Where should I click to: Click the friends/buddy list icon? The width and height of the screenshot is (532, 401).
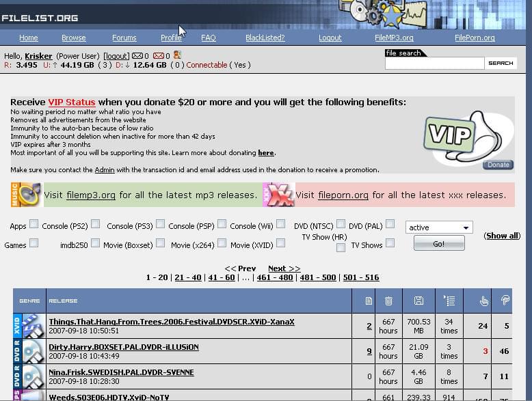tap(177, 55)
